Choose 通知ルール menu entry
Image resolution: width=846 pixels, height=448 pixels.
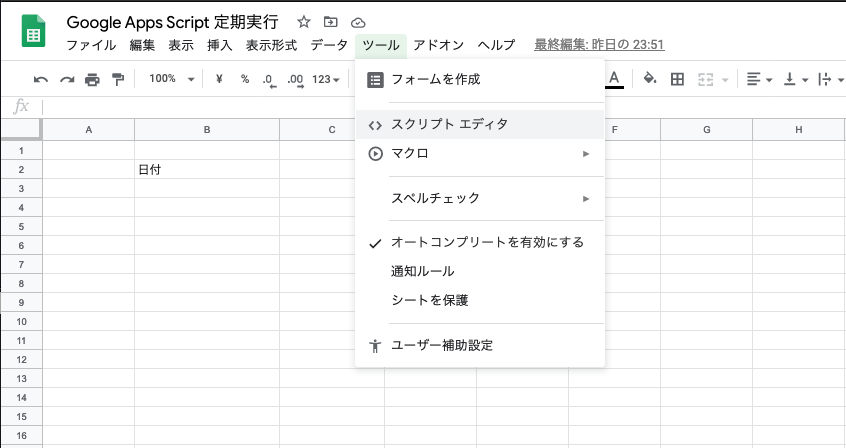coord(480,271)
